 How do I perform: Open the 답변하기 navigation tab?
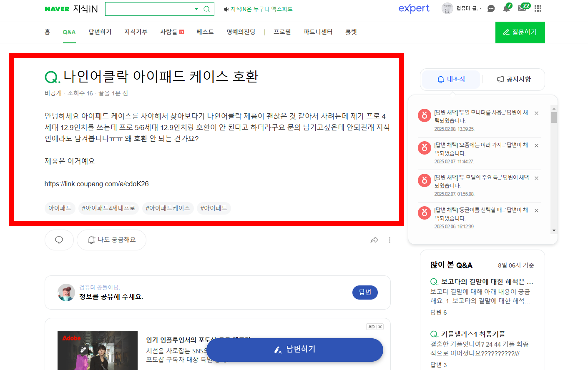(x=100, y=32)
